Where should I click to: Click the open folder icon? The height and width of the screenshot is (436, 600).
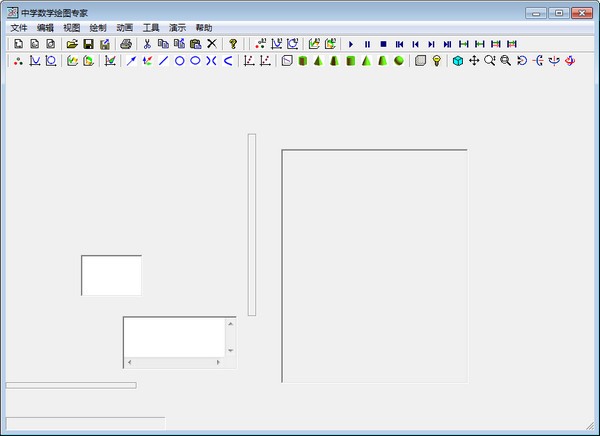click(72, 44)
